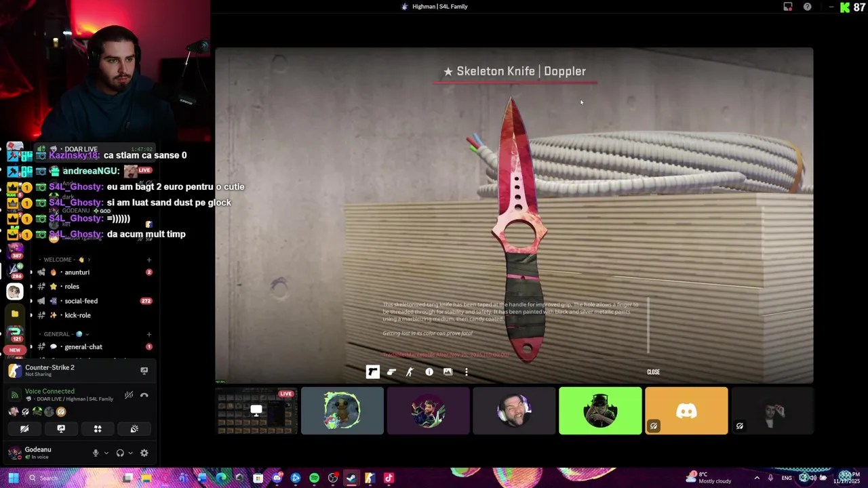Toggle noise suppression in the Voice Connected panel
Screen dimensions: 868x488
click(129, 395)
